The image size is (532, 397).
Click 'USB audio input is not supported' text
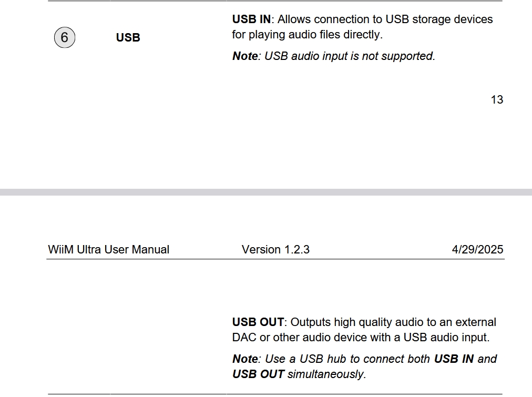point(350,56)
